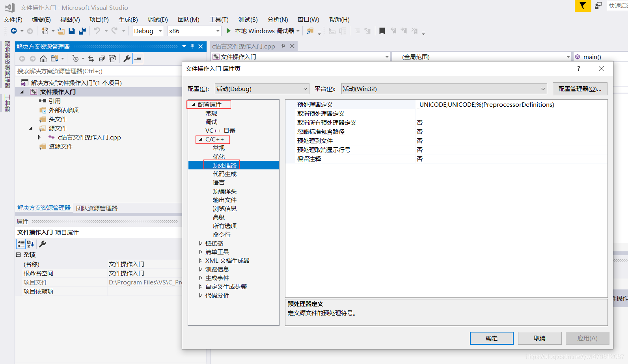
Task: Open the 项目(P) menu
Action: (99, 19)
